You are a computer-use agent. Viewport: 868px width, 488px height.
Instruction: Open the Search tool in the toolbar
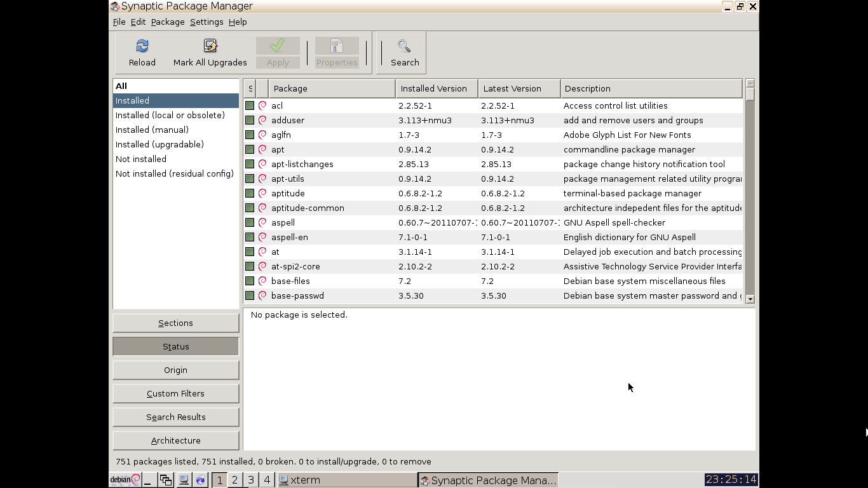click(x=404, y=52)
